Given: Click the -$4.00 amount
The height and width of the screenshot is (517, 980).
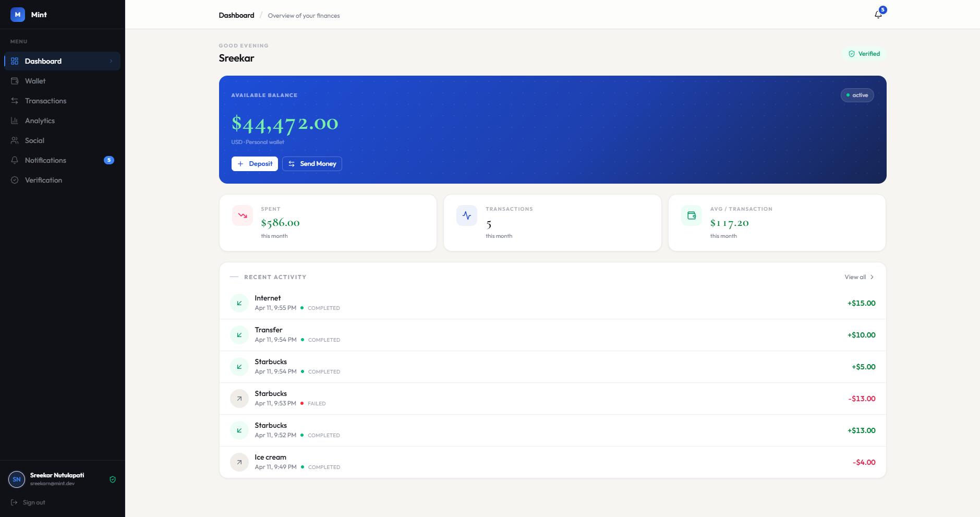Looking at the screenshot, I should (x=864, y=462).
